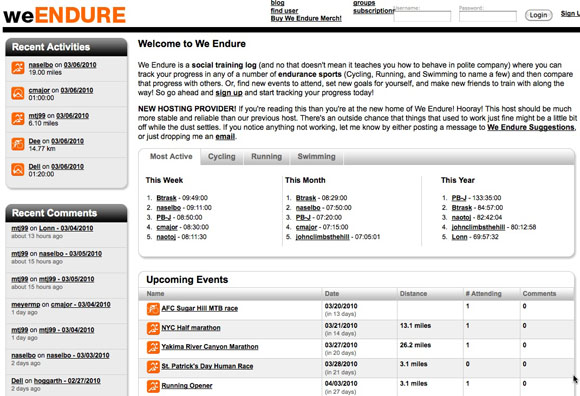Click the running icon for NYC Half marathon
The width and height of the screenshot is (580, 396).
click(153, 328)
